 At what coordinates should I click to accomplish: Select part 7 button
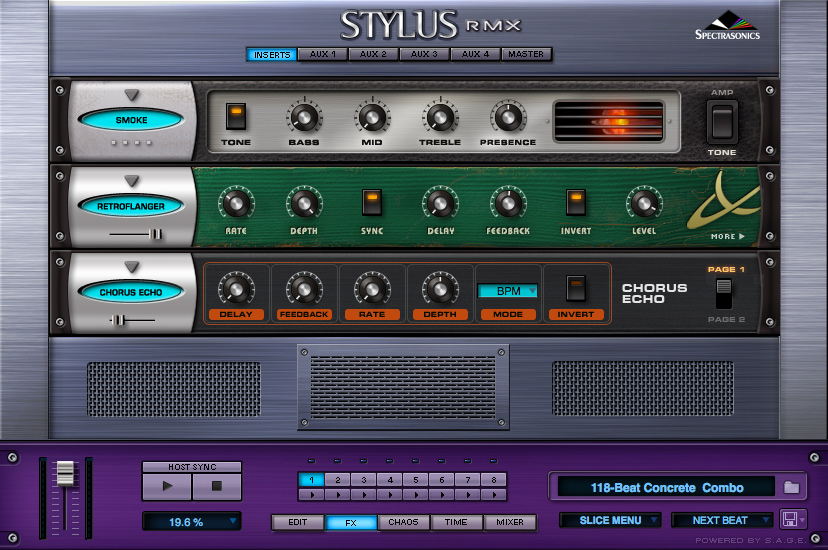pyautogui.click(x=468, y=480)
